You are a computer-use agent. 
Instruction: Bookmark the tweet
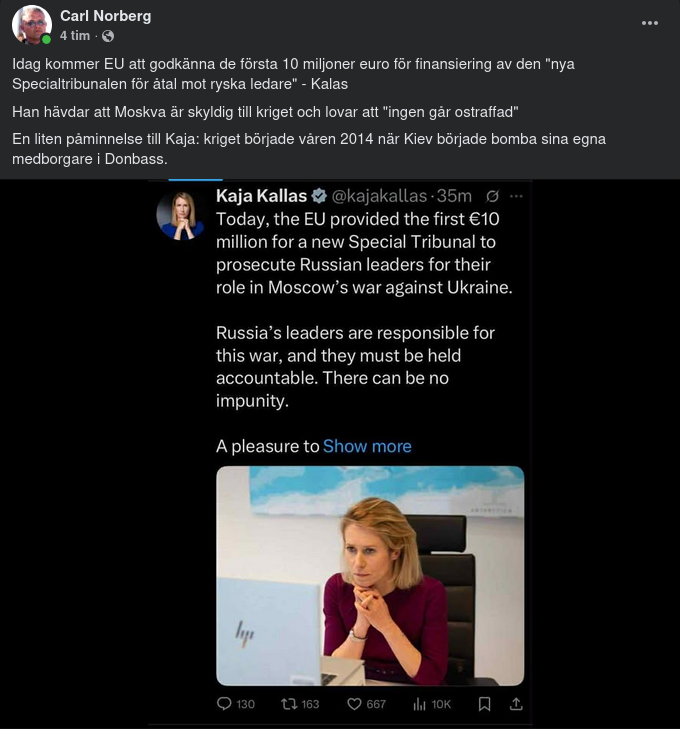(x=484, y=704)
